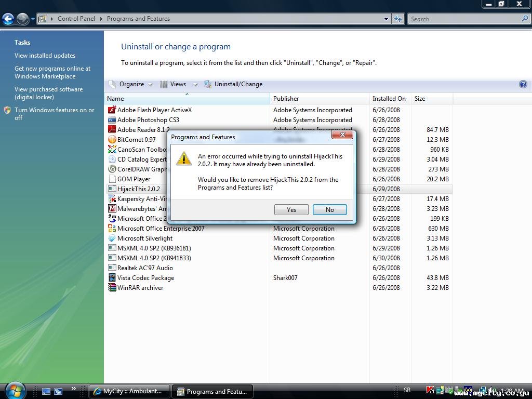Screen dimensions: 532x399
Task: Select the Vista Codec Package entry
Action: click(x=145, y=277)
